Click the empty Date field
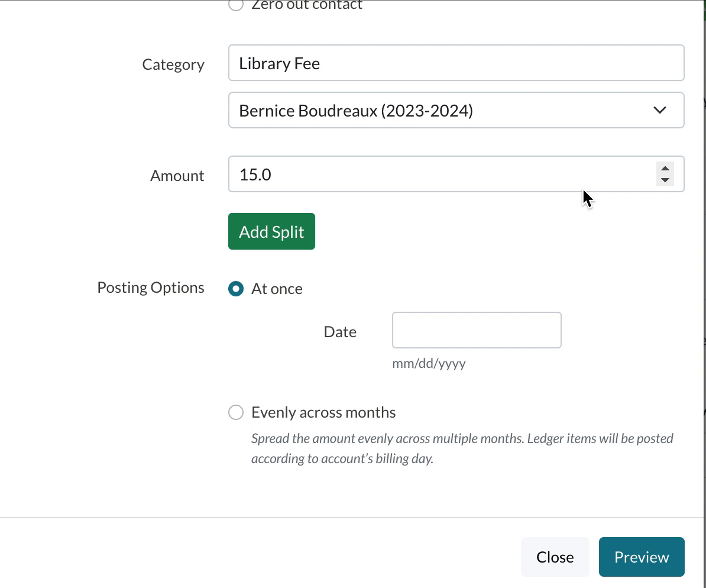 [476, 330]
